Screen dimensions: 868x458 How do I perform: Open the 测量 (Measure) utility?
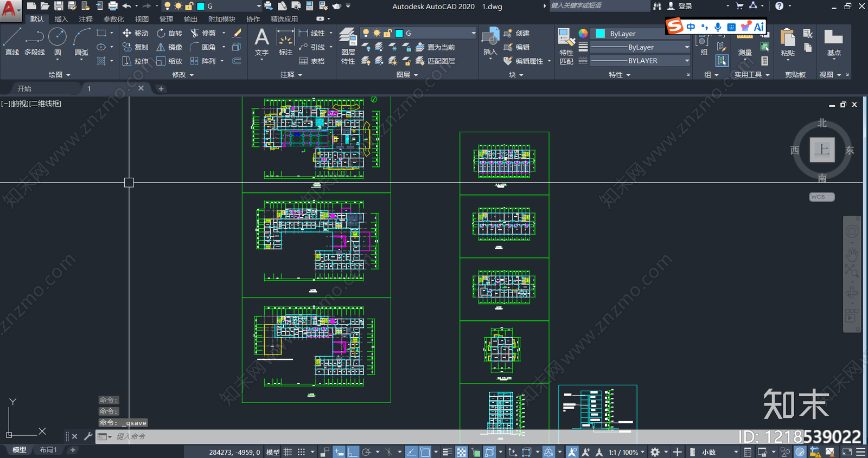click(x=745, y=45)
